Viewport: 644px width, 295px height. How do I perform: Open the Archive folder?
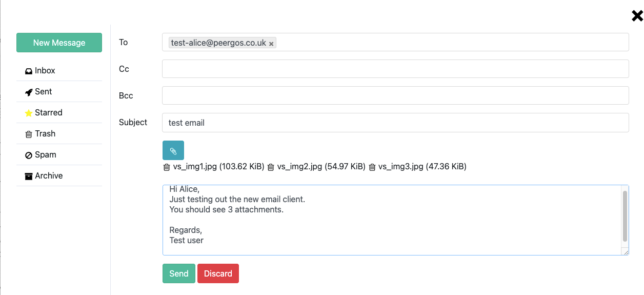pos(49,175)
